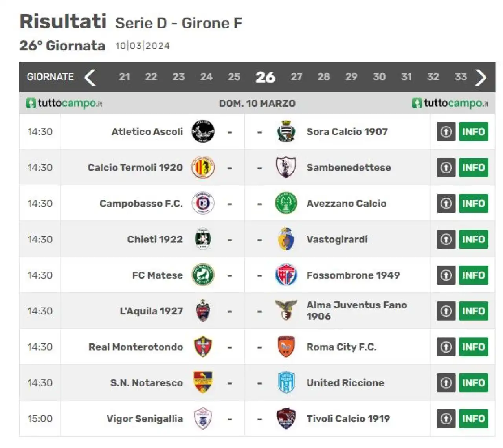This screenshot has height=448, width=503.
Task: Open INFO for L'Aquila 1927 match
Action: (474, 311)
